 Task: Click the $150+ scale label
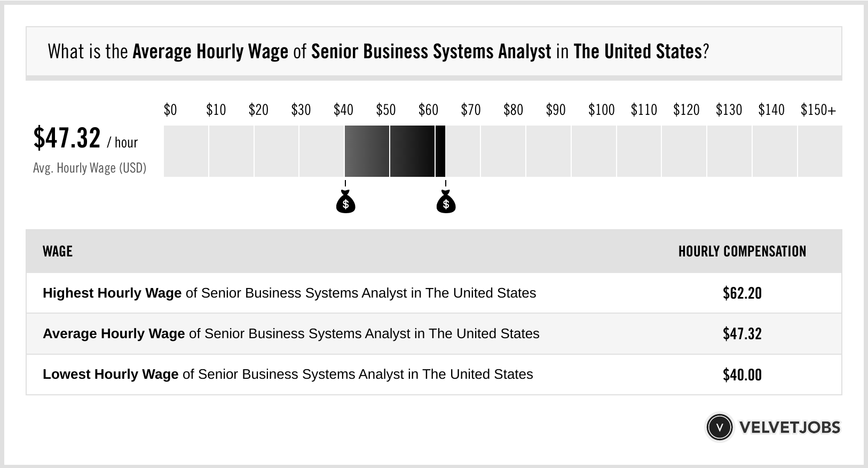pos(818,110)
